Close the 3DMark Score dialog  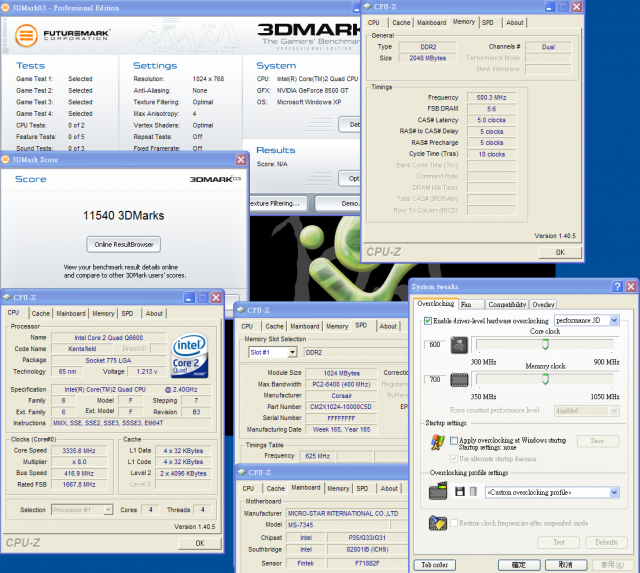[241, 160]
